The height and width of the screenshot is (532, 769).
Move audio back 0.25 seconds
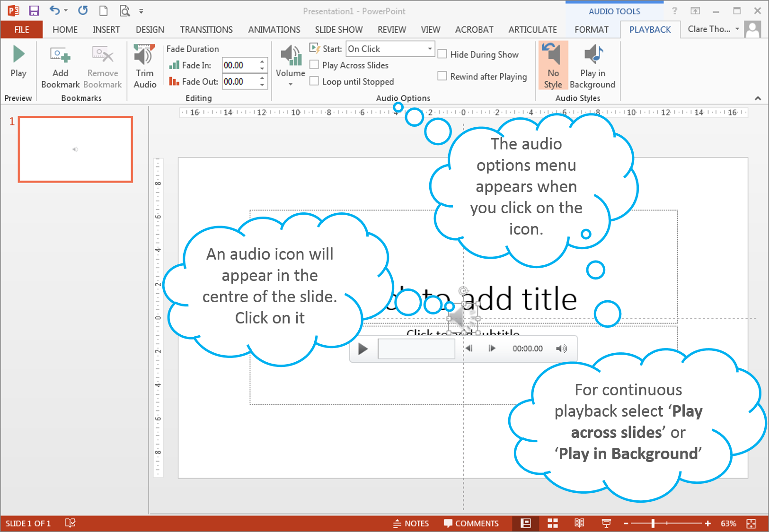tap(469, 349)
